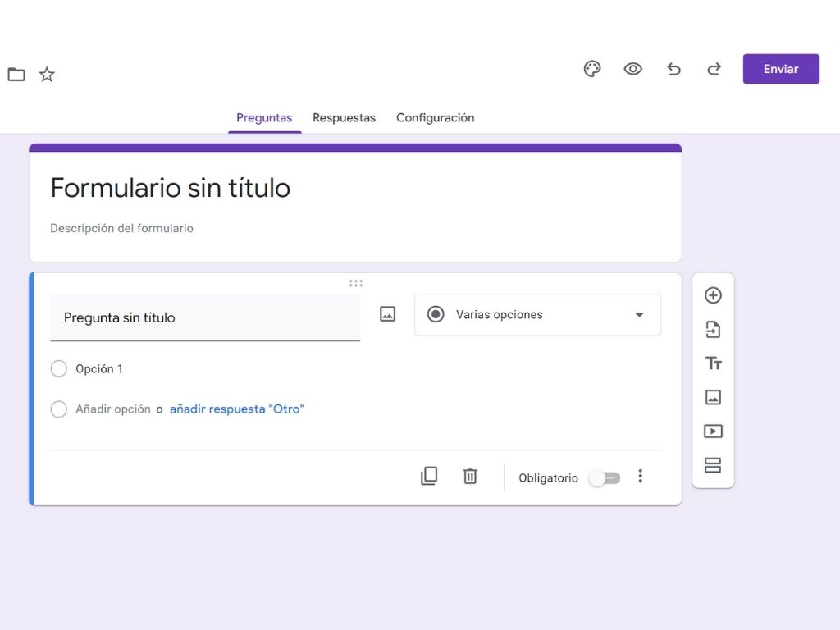Add a new section with the bottom sidebar icon
The image size is (840, 630).
(x=713, y=464)
